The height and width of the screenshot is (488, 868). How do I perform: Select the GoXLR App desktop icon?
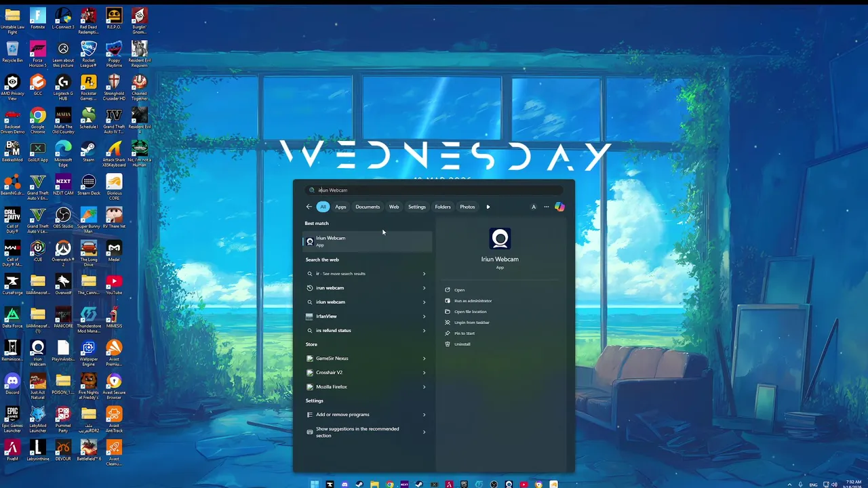click(38, 151)
